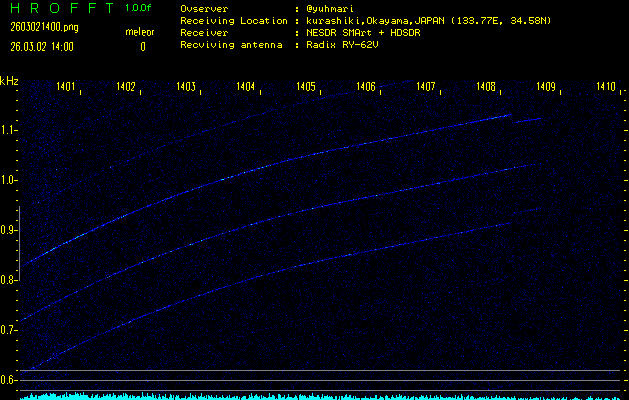
Task: Click the meteor count label
Action: coord(140,32)
